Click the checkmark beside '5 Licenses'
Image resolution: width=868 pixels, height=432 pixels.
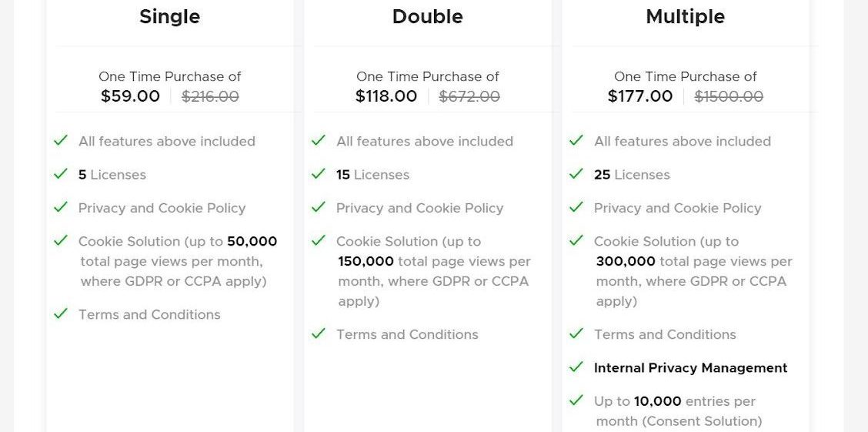pos(60,174)
